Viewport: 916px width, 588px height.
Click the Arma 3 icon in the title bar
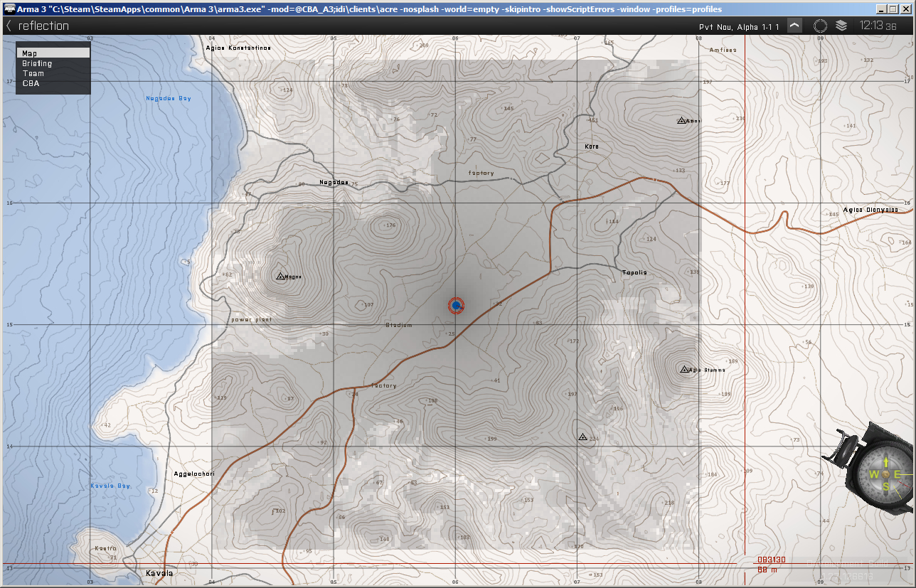[x=9, y=9]
